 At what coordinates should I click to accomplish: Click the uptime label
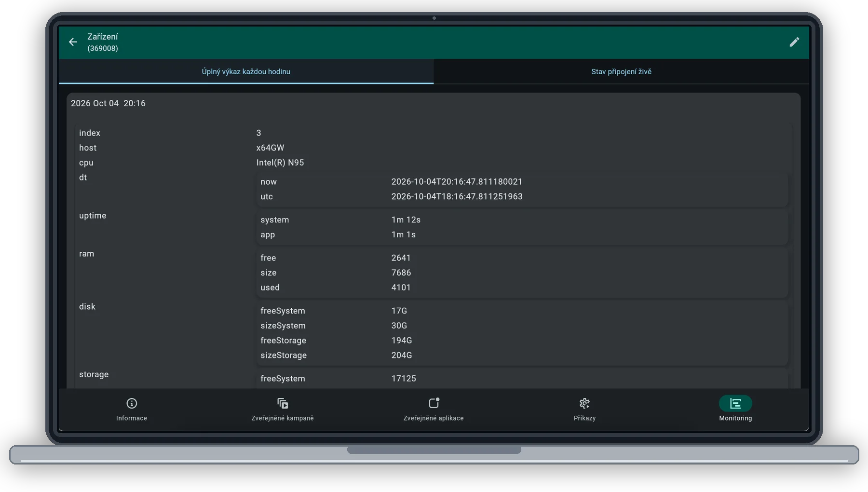[93, 216]
